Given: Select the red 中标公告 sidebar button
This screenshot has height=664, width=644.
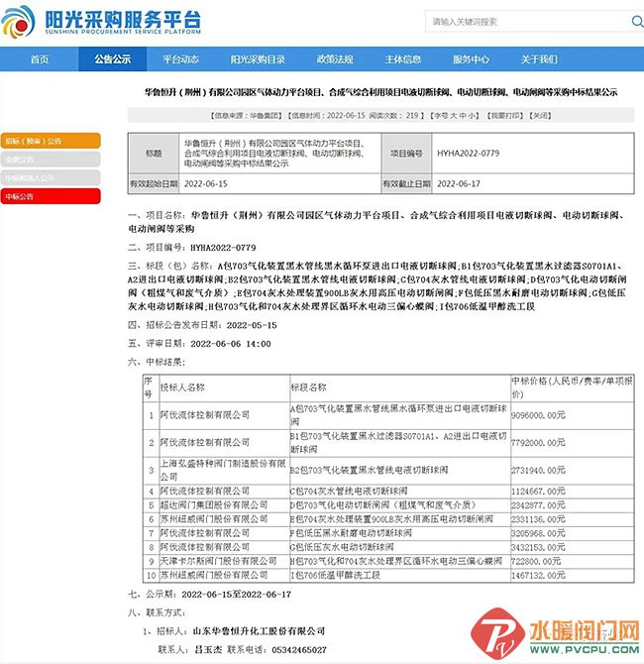Looking at the screenshot, I should tap(51, 196).
